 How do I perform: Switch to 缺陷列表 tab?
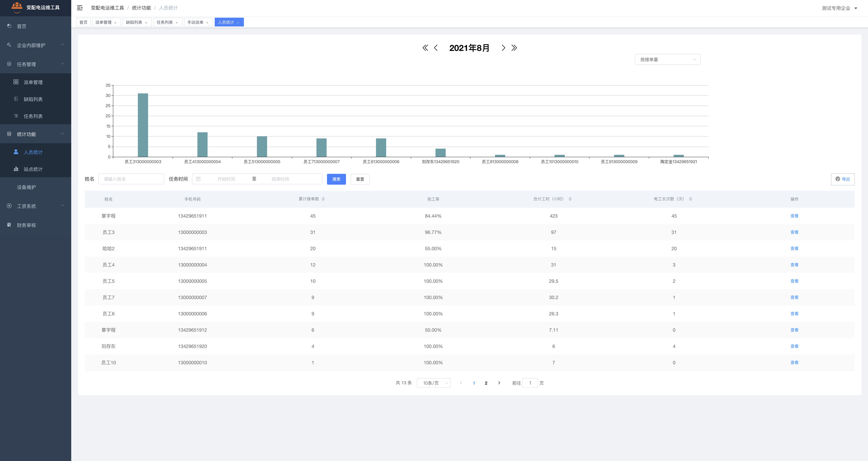134,22
